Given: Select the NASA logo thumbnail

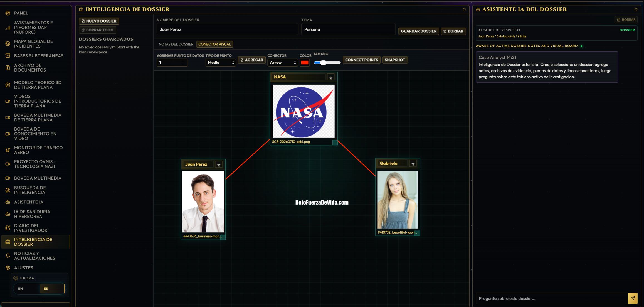Looking at the screenshot, I should (304, 111).
